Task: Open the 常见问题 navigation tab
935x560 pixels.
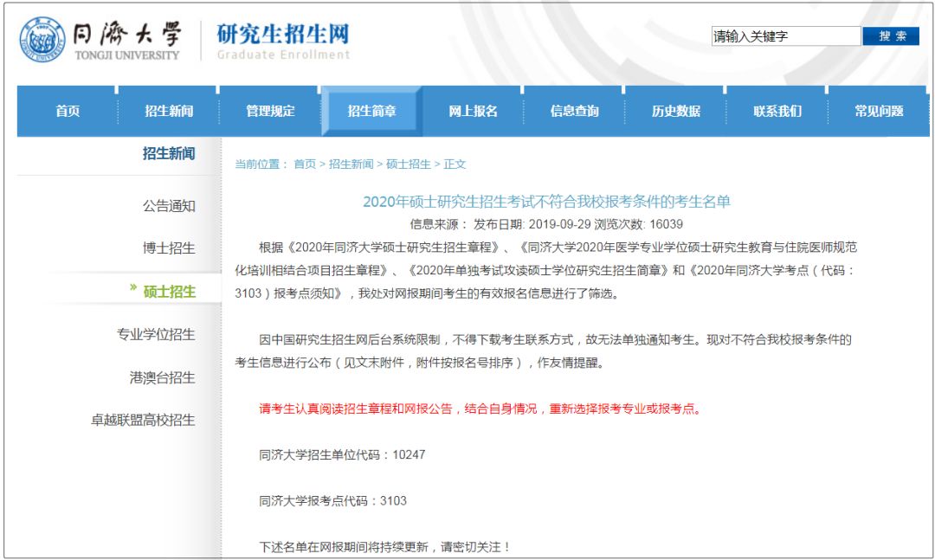Action: 879,112
